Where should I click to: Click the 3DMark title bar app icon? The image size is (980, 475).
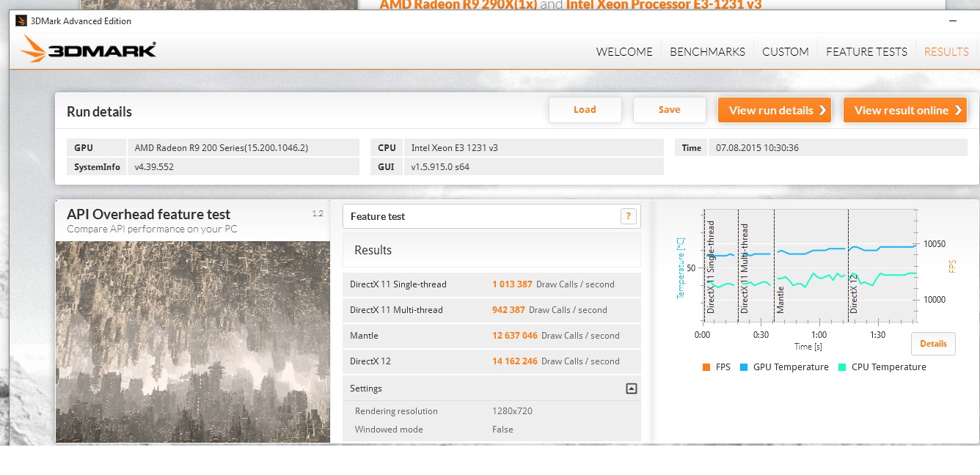click(22, 21)
